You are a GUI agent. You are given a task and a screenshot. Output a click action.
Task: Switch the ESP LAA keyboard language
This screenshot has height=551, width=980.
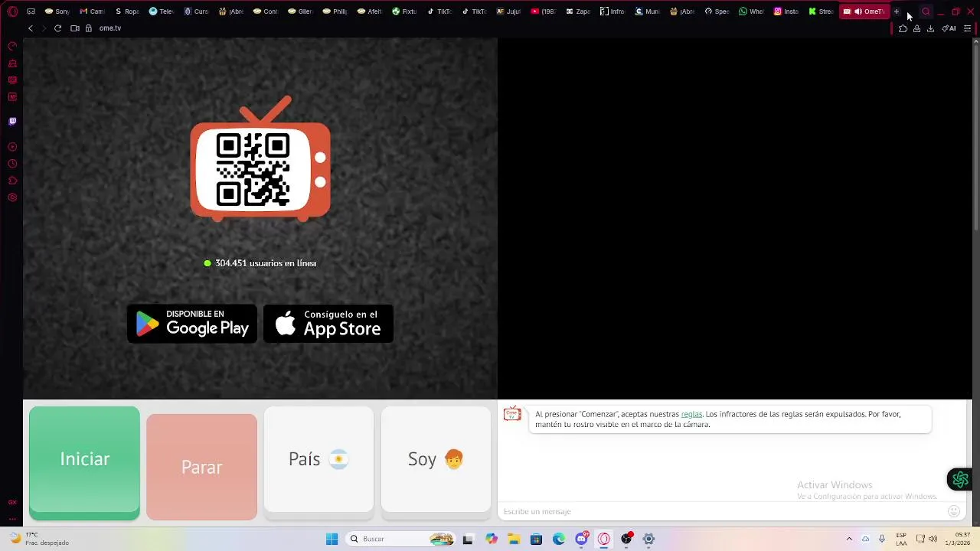click(901, 540)
